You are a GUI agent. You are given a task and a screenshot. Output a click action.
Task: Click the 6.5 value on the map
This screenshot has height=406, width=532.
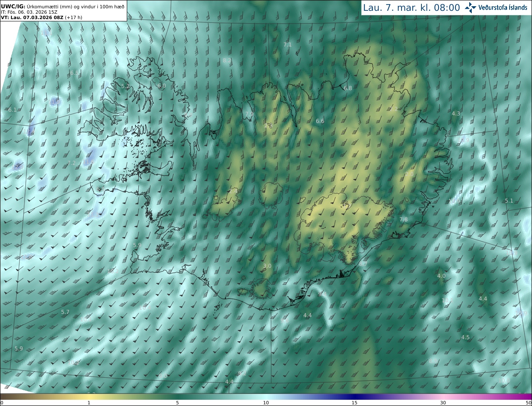pos(74,72)
